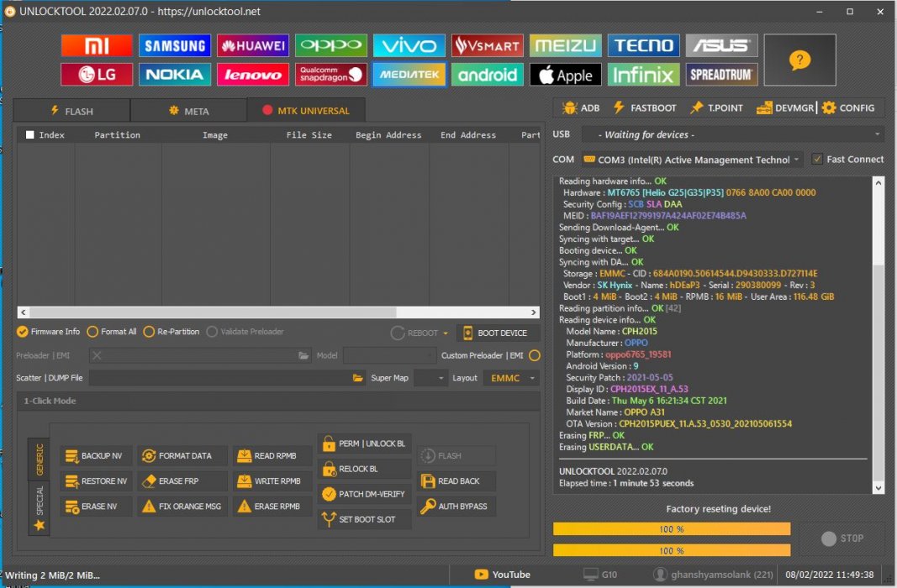This screenshot has height=588, width=897.
Task: Enable Custom Preloader EMI toggle
Action: (535, 355)
